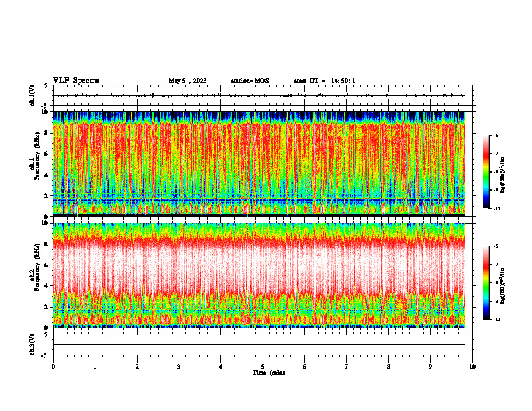Click the "7" tick on the Time axis
Image resolution: width=532 pixels, height=411 pixels.
click(347, 367)
